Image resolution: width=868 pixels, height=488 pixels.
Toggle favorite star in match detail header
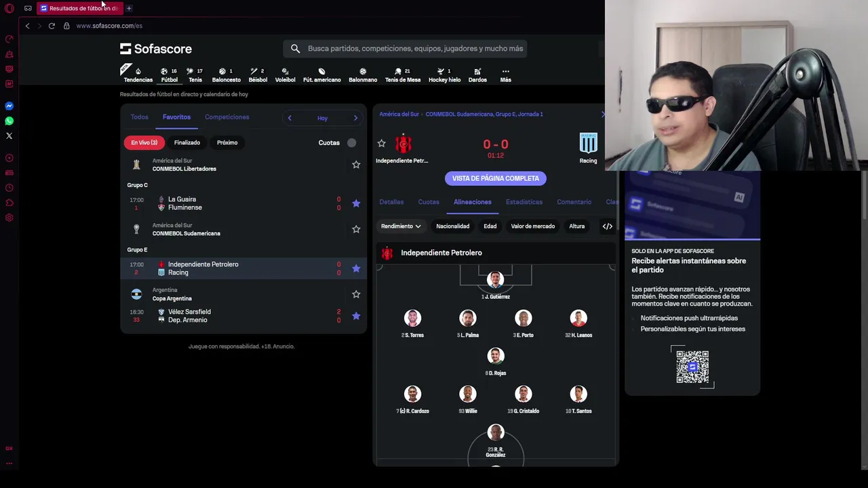(x=381, y=144)
